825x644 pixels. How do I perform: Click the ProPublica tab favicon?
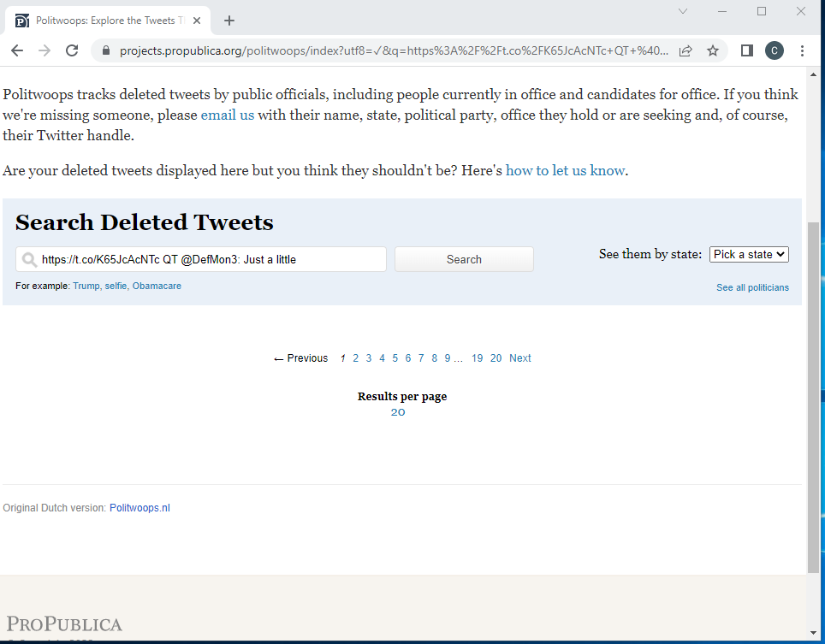[21, 21]
